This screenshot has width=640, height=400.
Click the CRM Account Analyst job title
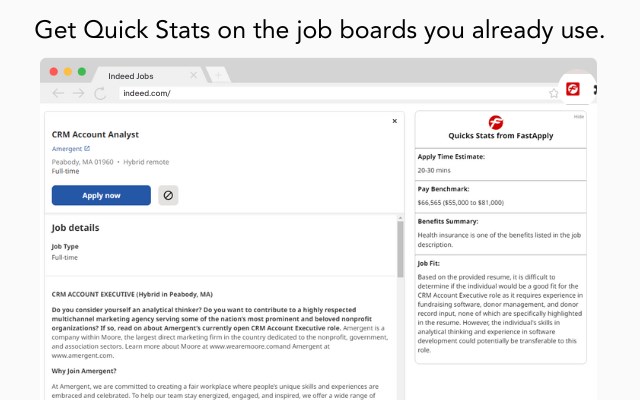pyautogui.click(x=95, y=134)
